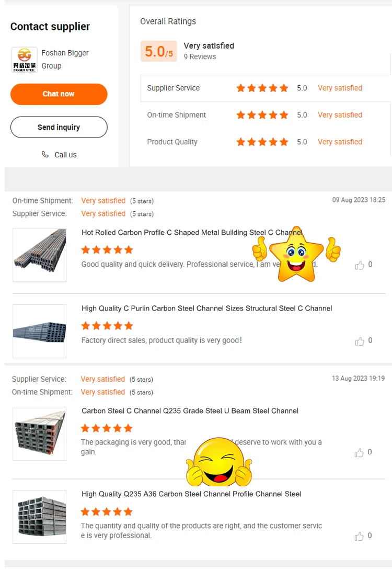Click the Q235 A36 Channel Steel thumbnail
The image size is (392, 571).
click(x=40, y=517)
